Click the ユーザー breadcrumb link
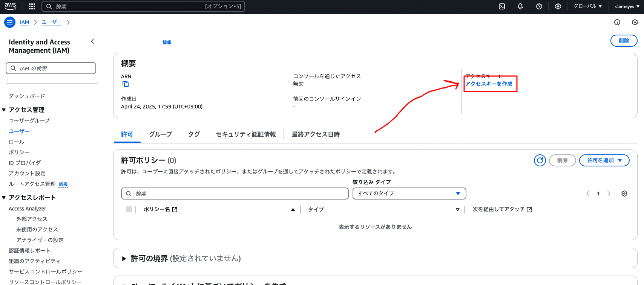The height and width of the screenshot is (285, 644). tap(52, 22)
